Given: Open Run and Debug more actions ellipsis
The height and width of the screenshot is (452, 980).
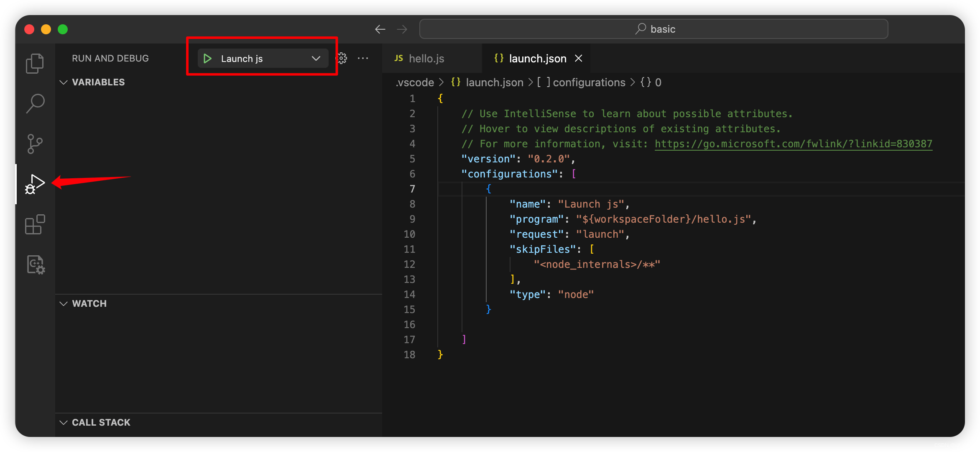Looking at the screenshot, I should pyautogui.click(x=363, y=58).
